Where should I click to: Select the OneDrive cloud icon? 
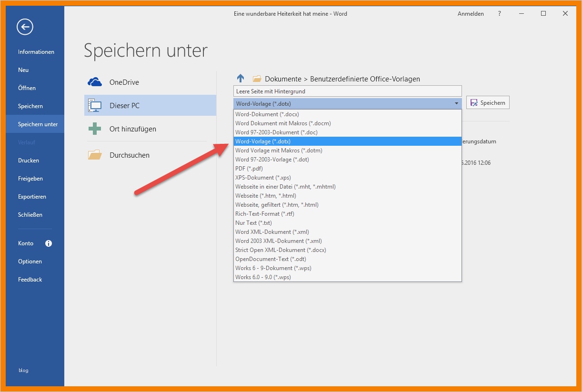point(95,82)
